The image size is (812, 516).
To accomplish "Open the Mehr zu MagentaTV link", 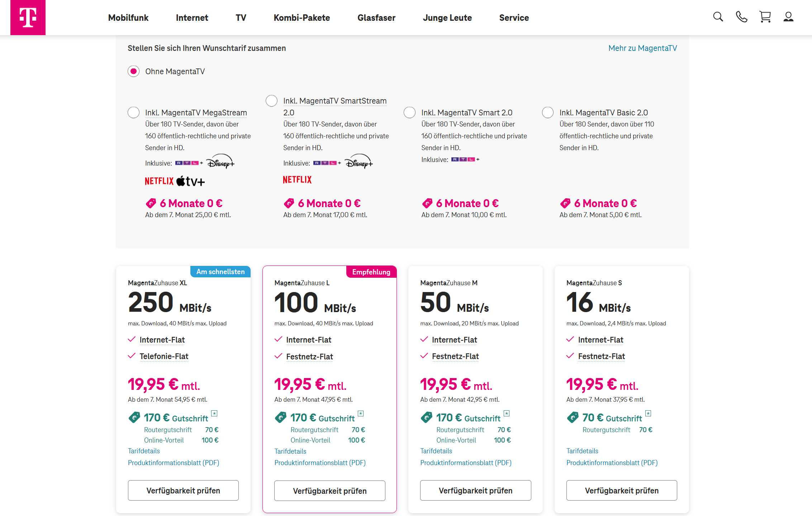I will click(x=642, y=48).
